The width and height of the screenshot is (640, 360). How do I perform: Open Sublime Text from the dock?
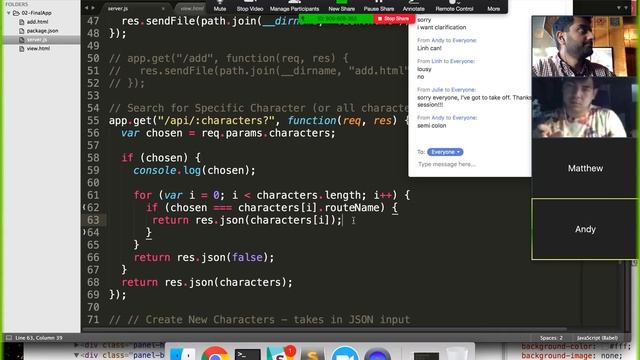[x=312, y=354]
